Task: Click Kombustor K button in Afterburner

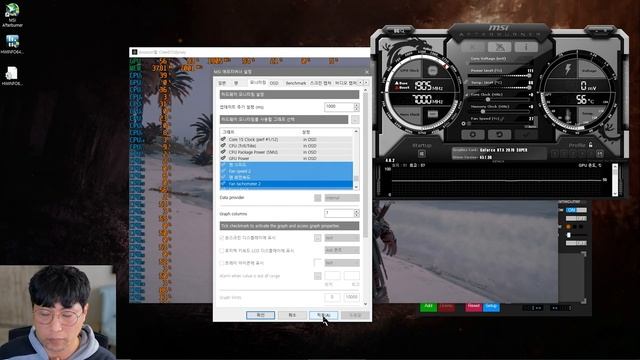Action: click(x=473, y=47)
